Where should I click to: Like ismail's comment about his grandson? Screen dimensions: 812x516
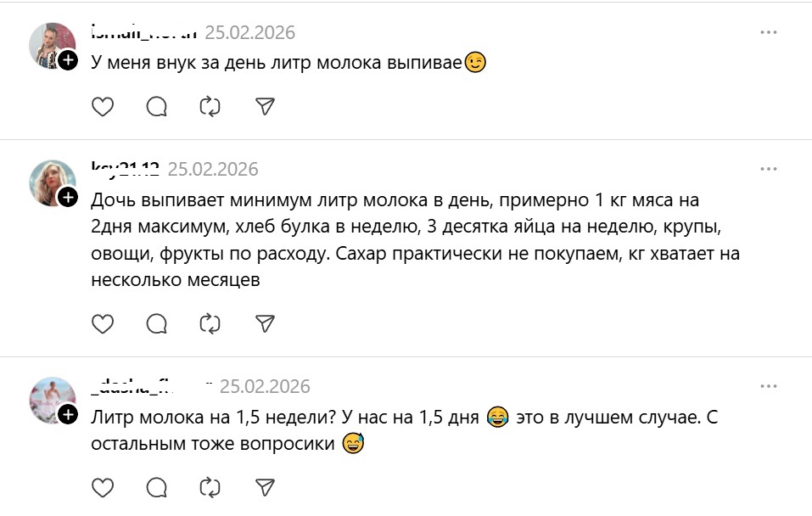click(x=102, y=108)
